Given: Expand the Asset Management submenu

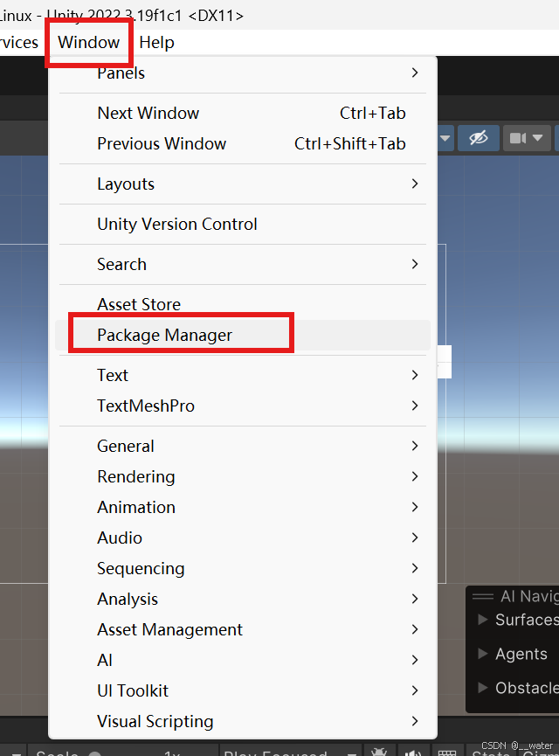Looking at the screenshot, I should [x=243, y=629].
